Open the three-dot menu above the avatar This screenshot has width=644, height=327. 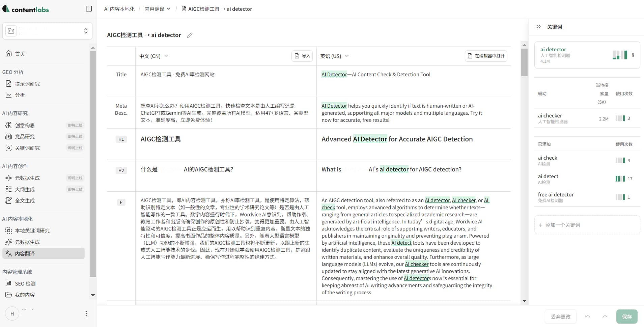pyautogui.click(x=86, y=314)
